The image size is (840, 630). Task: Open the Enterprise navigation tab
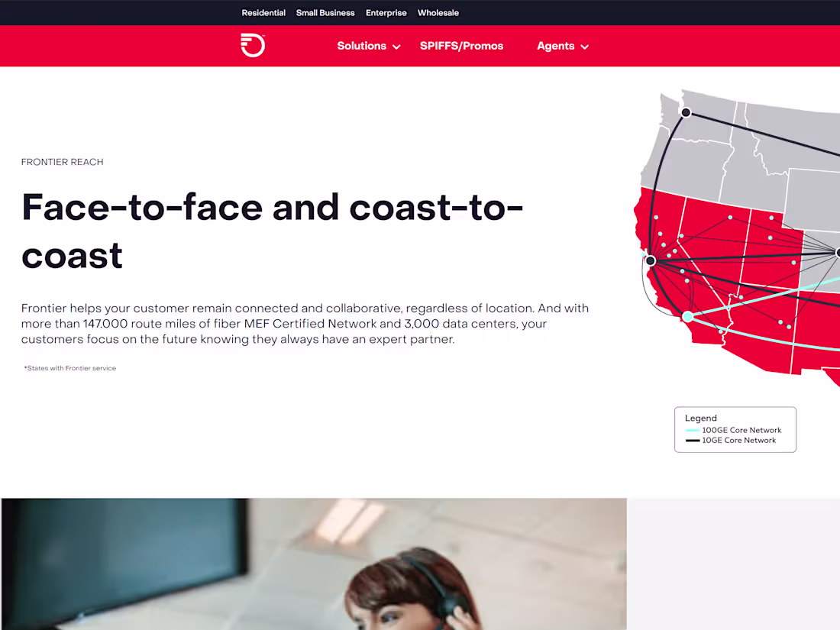pyautogui.click(x=386, y=12)
